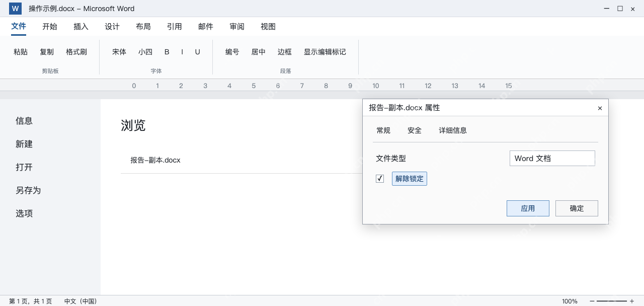644x306 pixels.
Task: Click the Word 文档 file type field
Action: [x=552, y=158]
